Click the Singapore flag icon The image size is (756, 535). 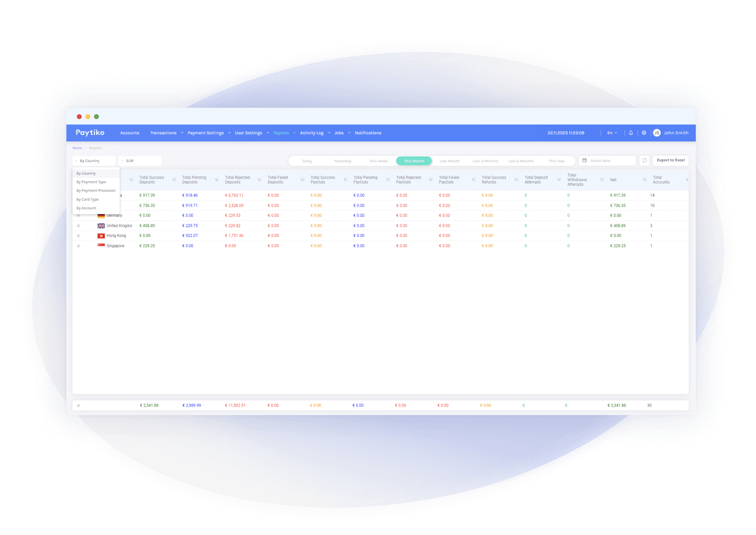tap(101, 246)
